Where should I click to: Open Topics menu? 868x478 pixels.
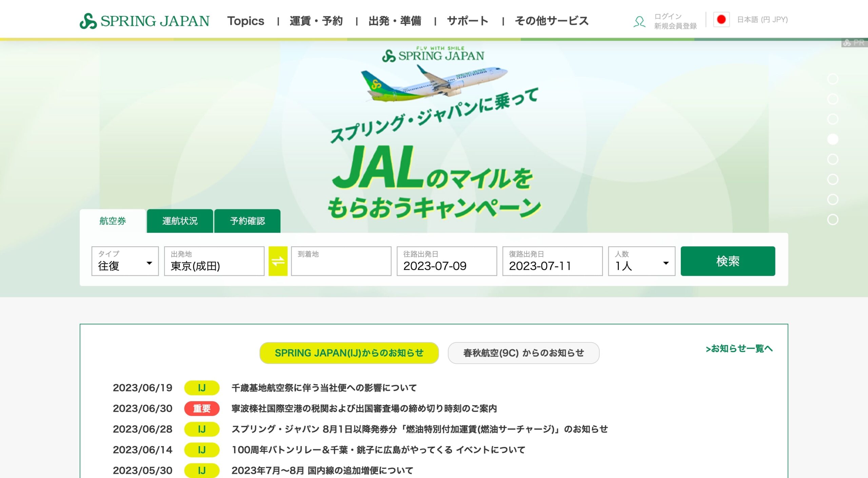245,21
